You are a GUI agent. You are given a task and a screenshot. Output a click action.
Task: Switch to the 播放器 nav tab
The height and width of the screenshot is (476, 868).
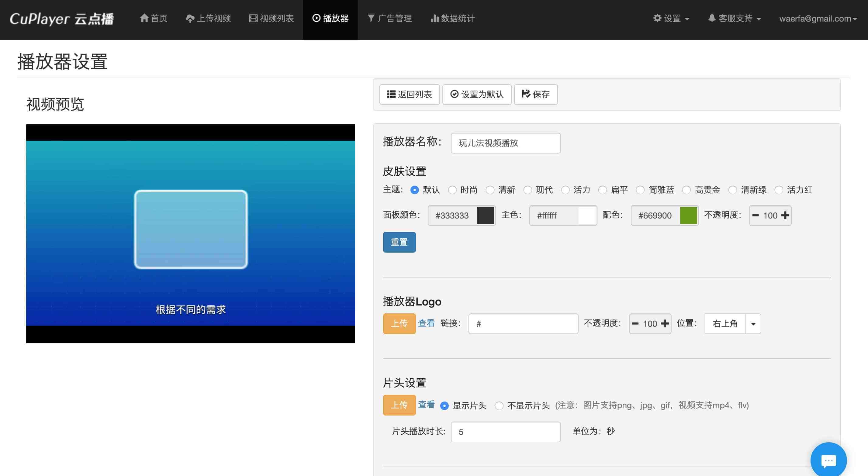pyautogui.click(x=330, y=19)
